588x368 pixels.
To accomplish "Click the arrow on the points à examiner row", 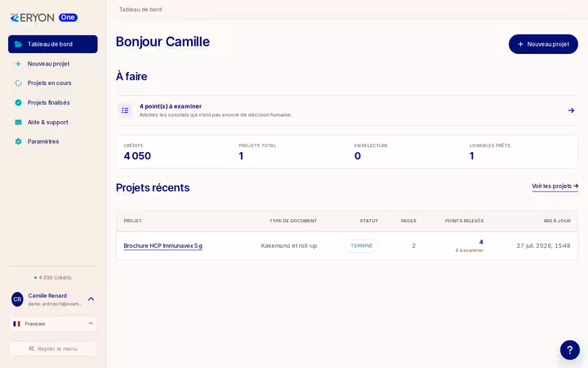I will tap(571, 110).
